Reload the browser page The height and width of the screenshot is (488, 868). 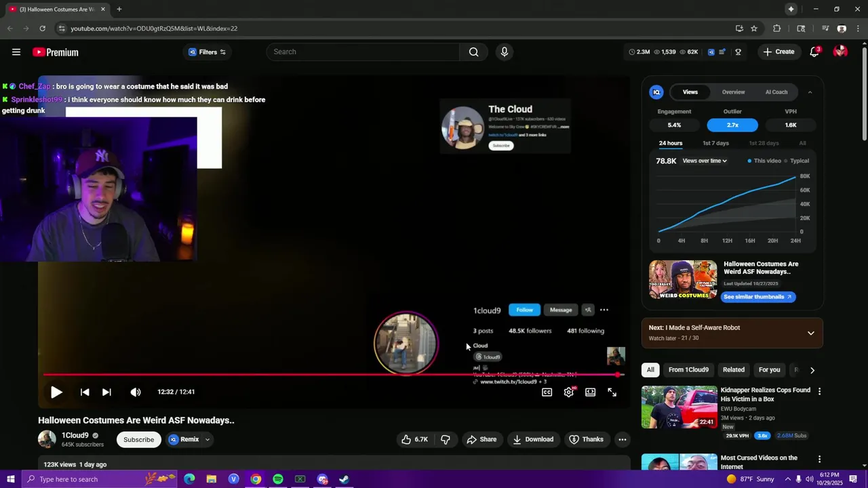(x=42, y=28)
